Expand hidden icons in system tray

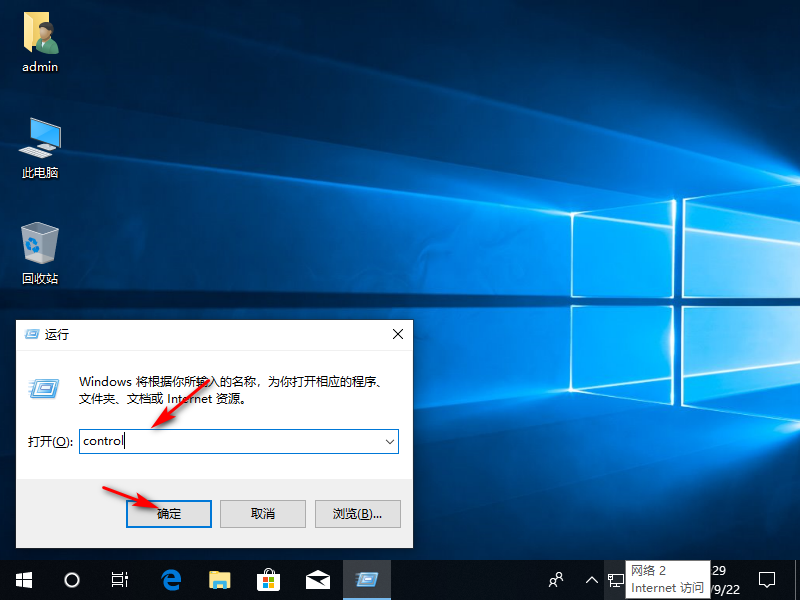(x=591, y=580)
